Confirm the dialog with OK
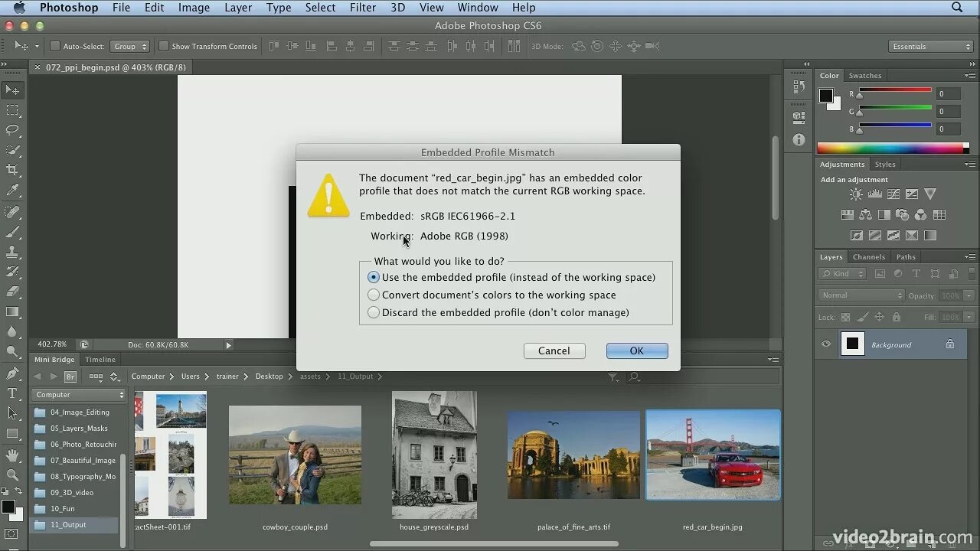Viewport: 980px width, 551px height. (x=637, y=350)
